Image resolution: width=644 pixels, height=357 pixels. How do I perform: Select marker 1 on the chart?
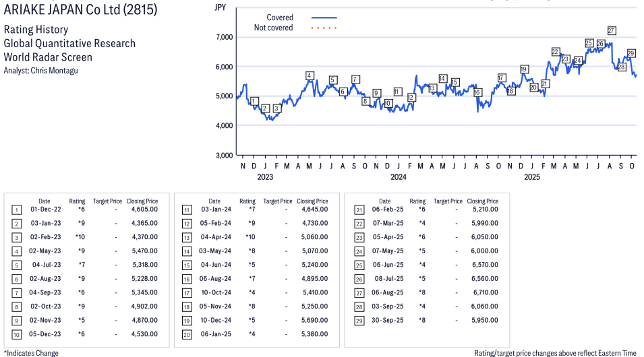[x=254, y=102]
